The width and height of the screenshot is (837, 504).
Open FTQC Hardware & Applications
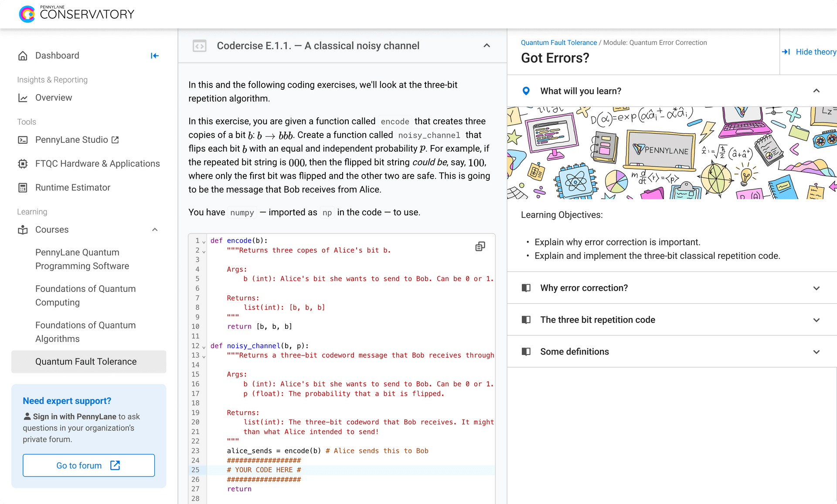[98, 164]
